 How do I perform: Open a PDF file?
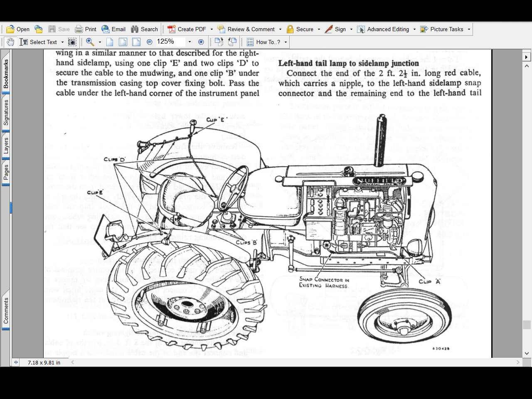(x=18, y=29)
